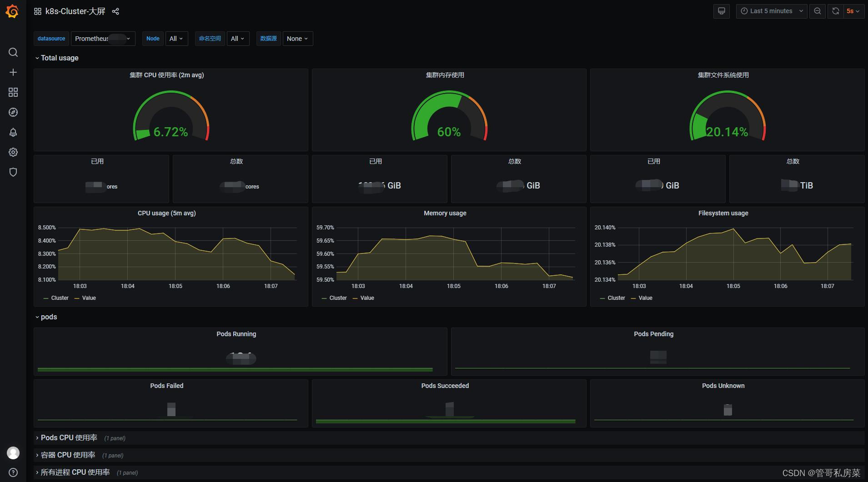Cycle view mode with monitor icon

(721, 11)
